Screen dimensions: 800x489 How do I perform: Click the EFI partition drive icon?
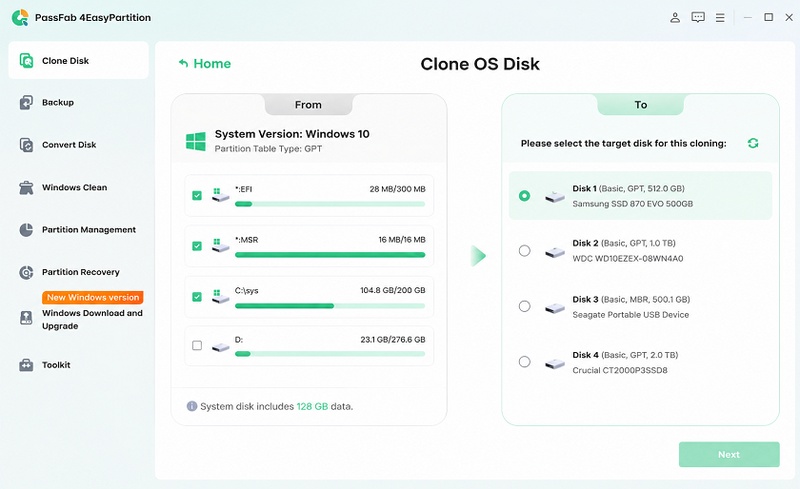(220, 195)
